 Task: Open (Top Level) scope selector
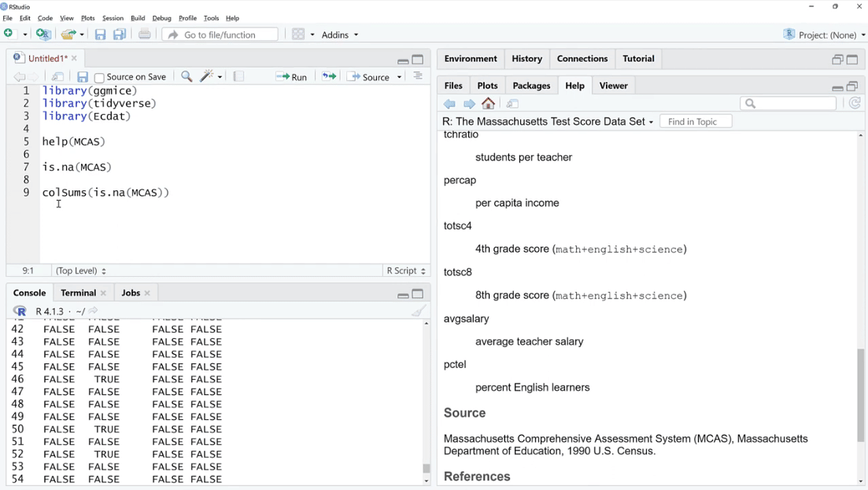click(x=81, y=271)
